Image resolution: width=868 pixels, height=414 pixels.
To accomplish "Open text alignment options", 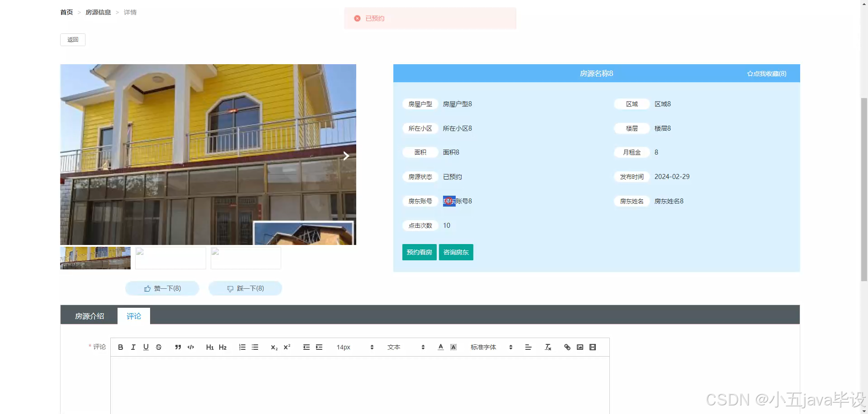I will click(x=528, y=347).
